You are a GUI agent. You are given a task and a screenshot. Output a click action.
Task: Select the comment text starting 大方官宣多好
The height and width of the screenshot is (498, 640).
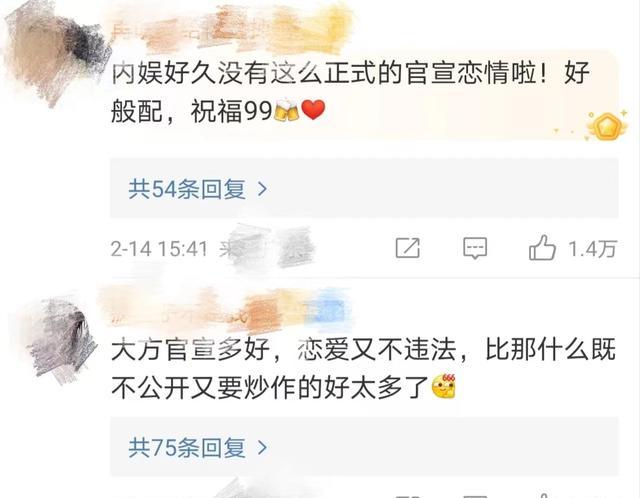tap(363, 368)
